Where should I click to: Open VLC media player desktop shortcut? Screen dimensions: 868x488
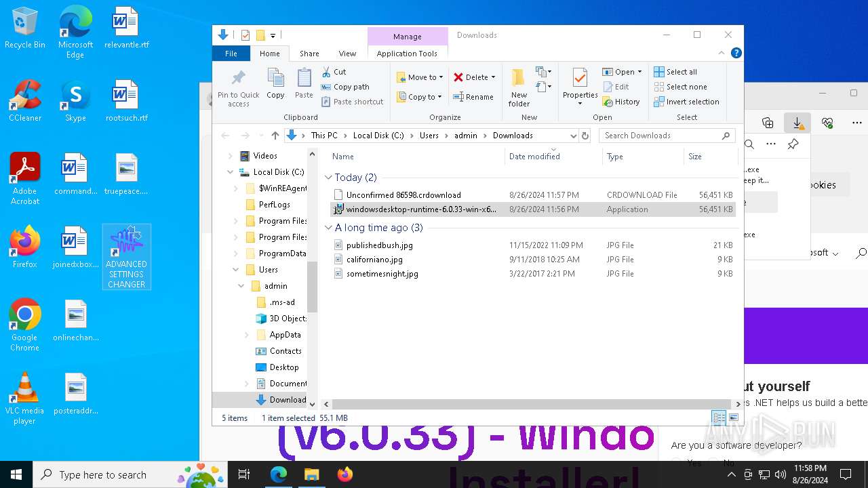[25, 399]
